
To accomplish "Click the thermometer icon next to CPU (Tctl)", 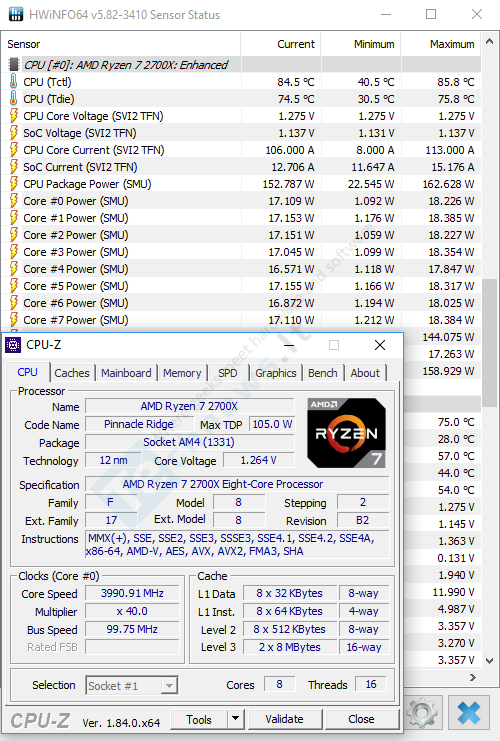I will 14,81.
